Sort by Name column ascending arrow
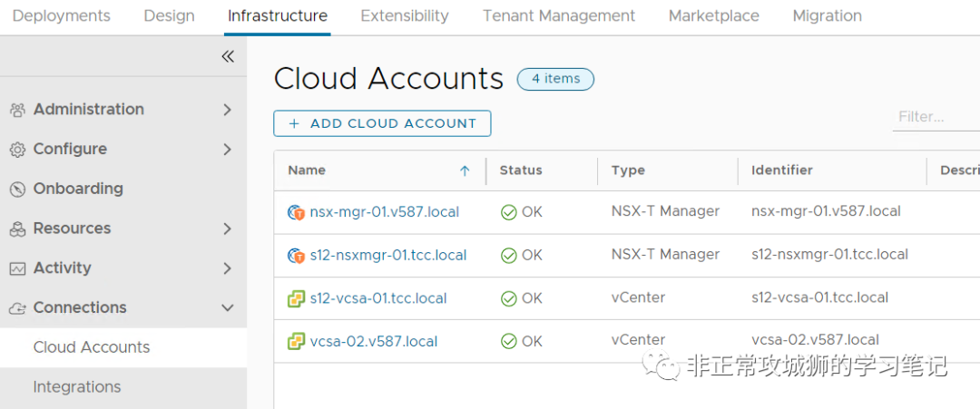Viewport: 980px width, 409px height. point(465,170)
